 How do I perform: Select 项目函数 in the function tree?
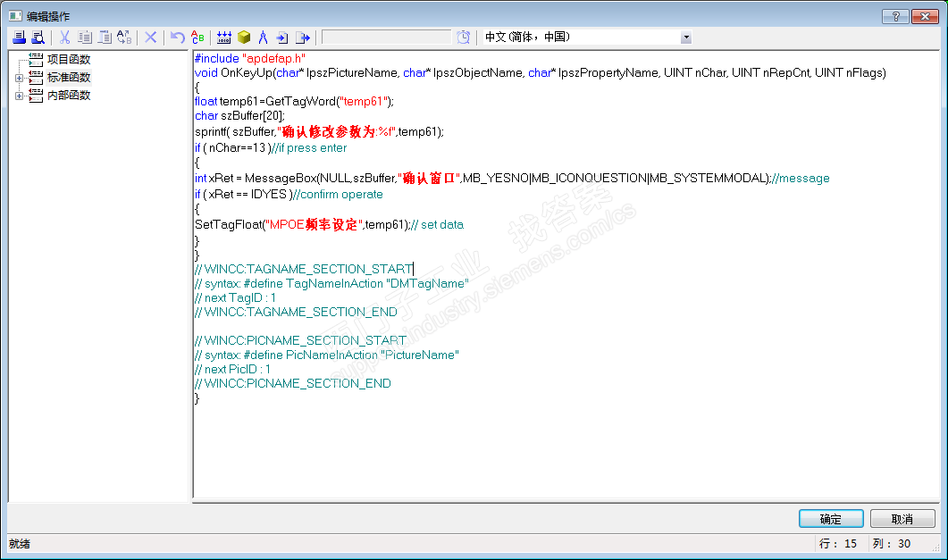click(x=69, y=59)
